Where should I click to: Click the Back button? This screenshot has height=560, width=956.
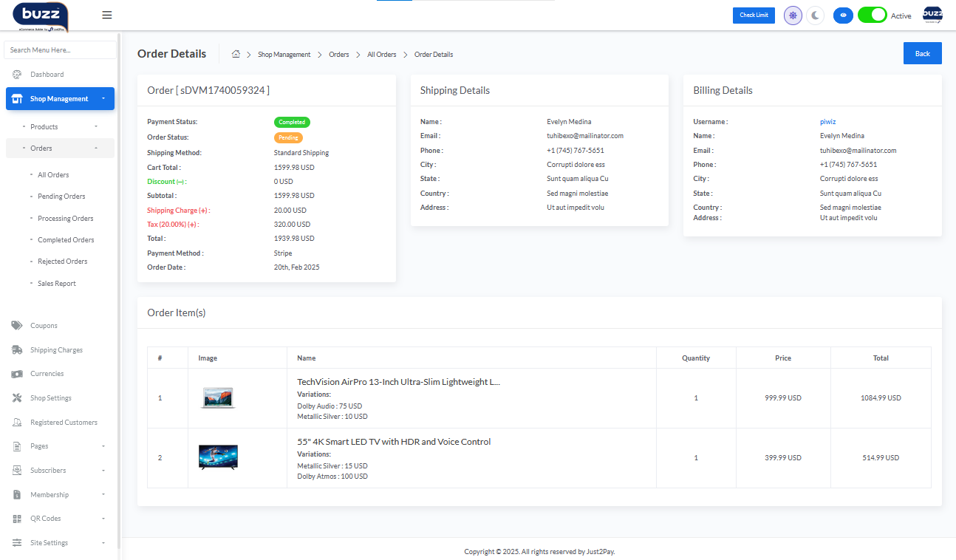[x=922, y=53]
